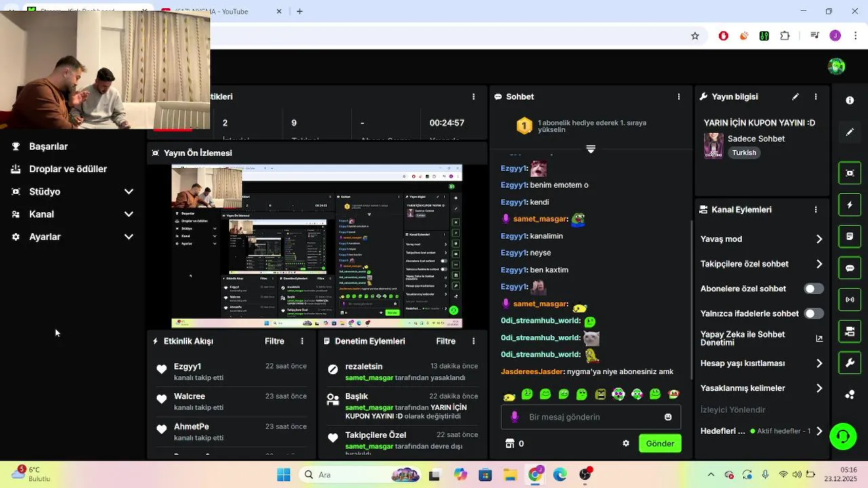Open File Explorer from taskbar

pos(510,475)
